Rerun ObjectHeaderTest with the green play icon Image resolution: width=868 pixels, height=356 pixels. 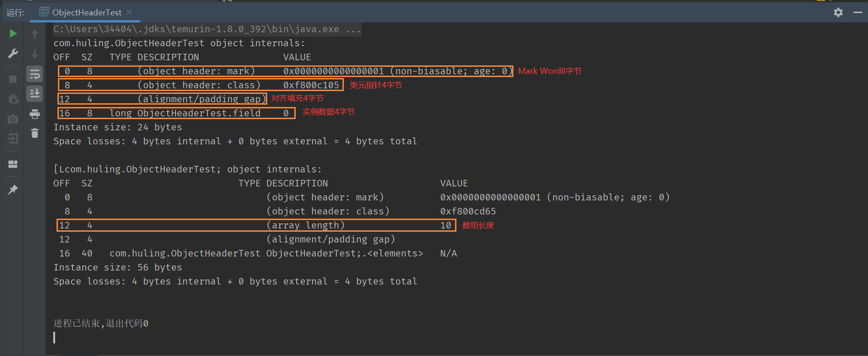(13, 34)
